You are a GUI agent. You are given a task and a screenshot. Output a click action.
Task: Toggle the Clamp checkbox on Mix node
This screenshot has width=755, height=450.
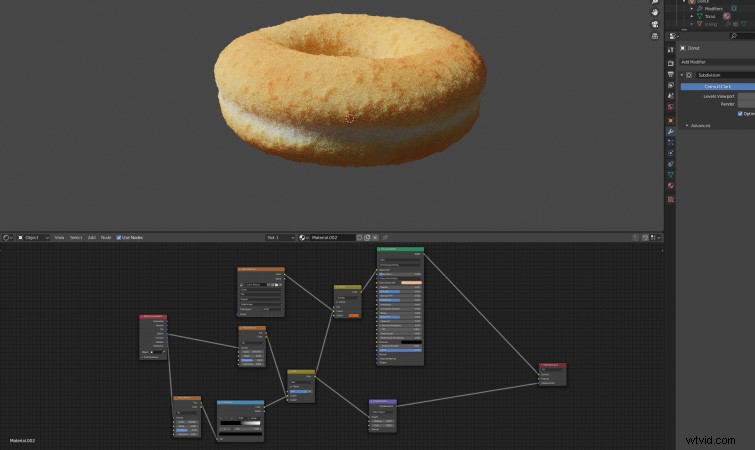(291, 386)
